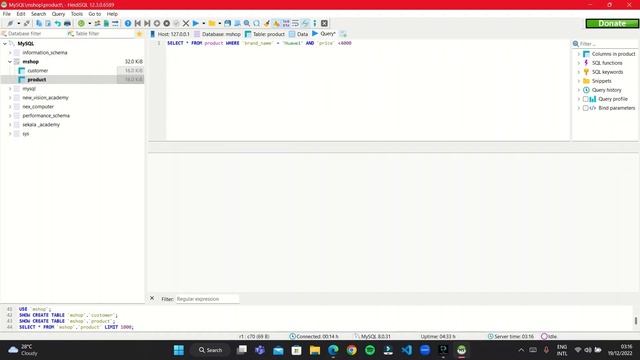The width and height of the screenshot is (640, 360).
Task: Open a new query tab icon
Action: click(343, 34)
